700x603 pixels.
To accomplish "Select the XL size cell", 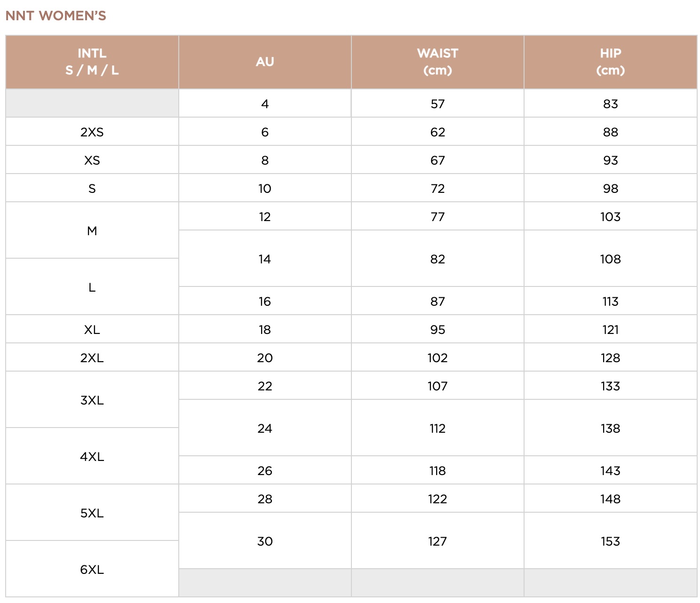I will 92,329.
